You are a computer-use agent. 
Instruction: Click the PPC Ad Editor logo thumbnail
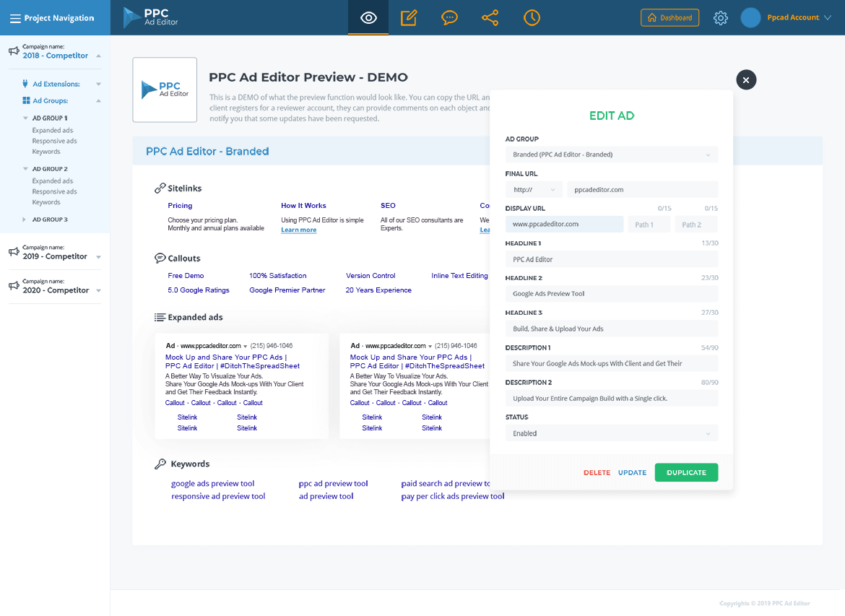click(x=165, y=90)
